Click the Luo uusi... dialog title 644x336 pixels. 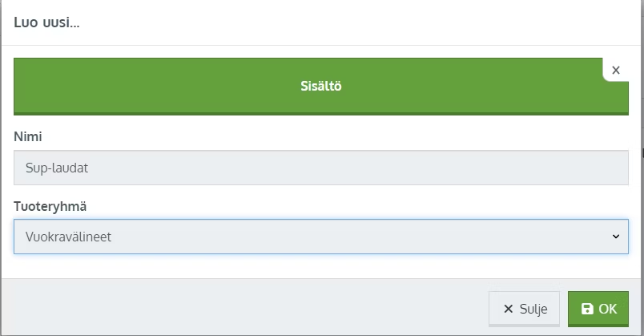46,22
